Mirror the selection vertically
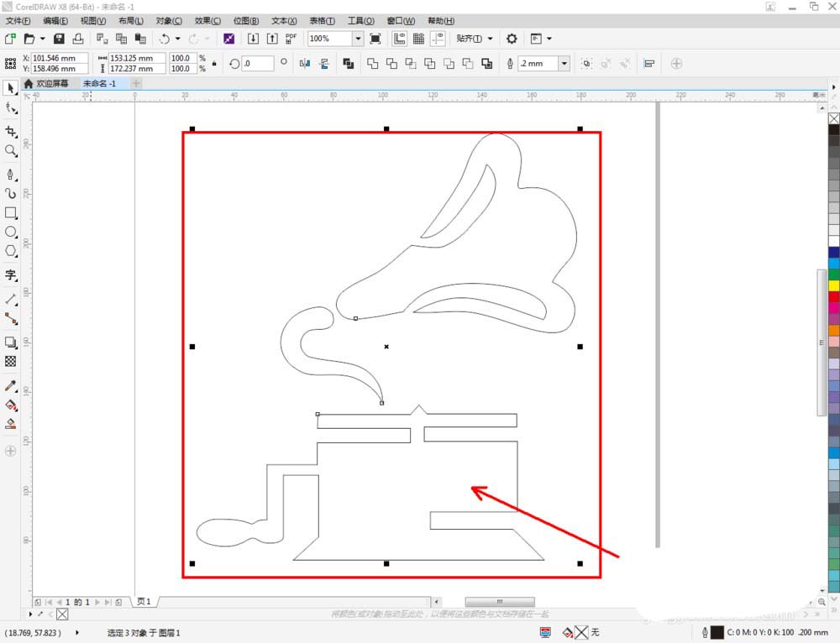 pyautogui.click(x=324, y=64)
